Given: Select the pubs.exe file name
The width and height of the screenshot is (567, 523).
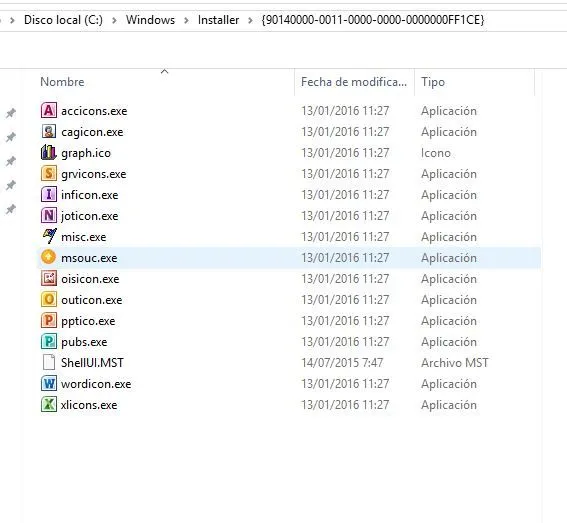Looking at the screenshot, I should tap(84, 342).
